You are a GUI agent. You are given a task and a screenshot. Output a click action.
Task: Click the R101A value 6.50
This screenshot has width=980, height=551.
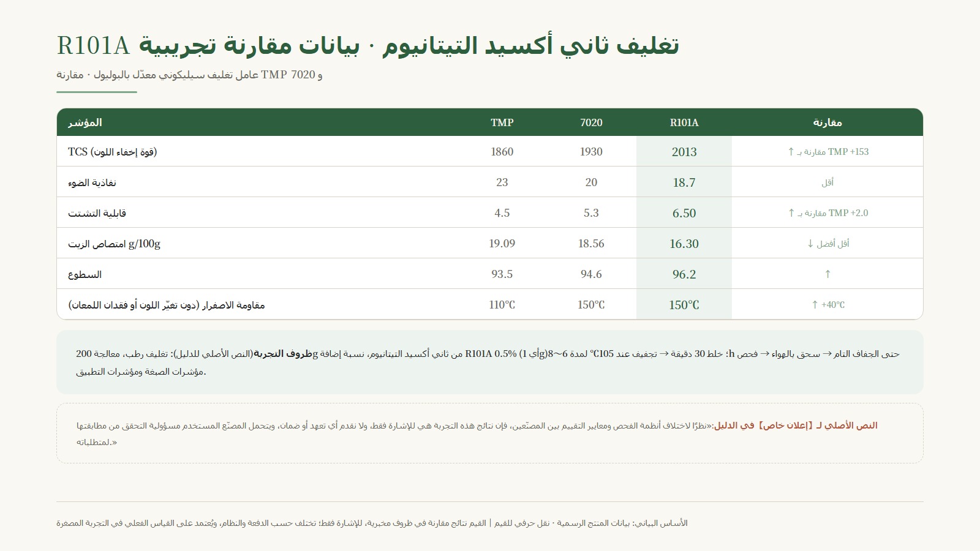(x=684, y=213)
